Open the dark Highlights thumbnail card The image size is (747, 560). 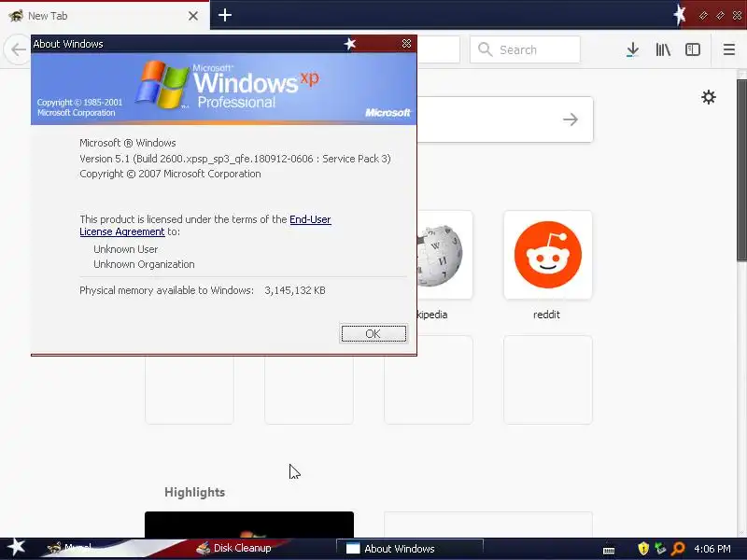pos(249,525)
